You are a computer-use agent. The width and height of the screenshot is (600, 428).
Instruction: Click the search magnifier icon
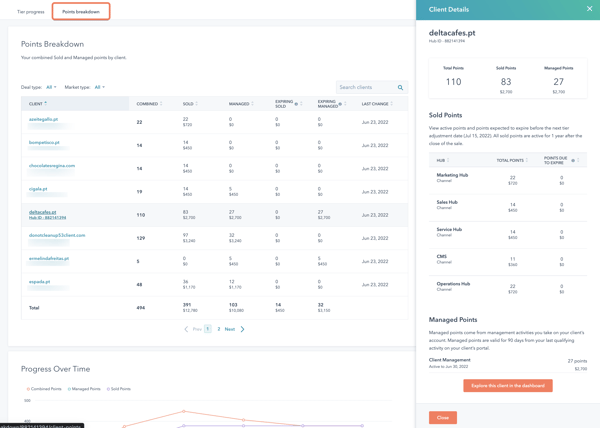[400, 88]
